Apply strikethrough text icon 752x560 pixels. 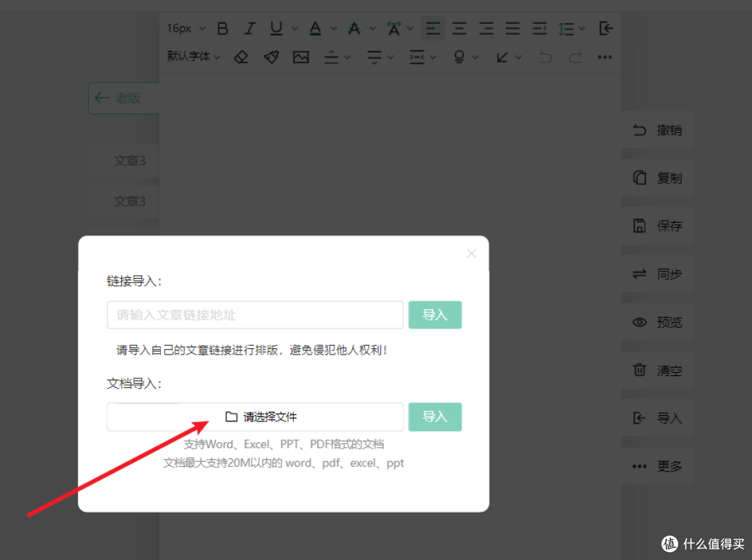pyautogui.click(x=354, y=29)
